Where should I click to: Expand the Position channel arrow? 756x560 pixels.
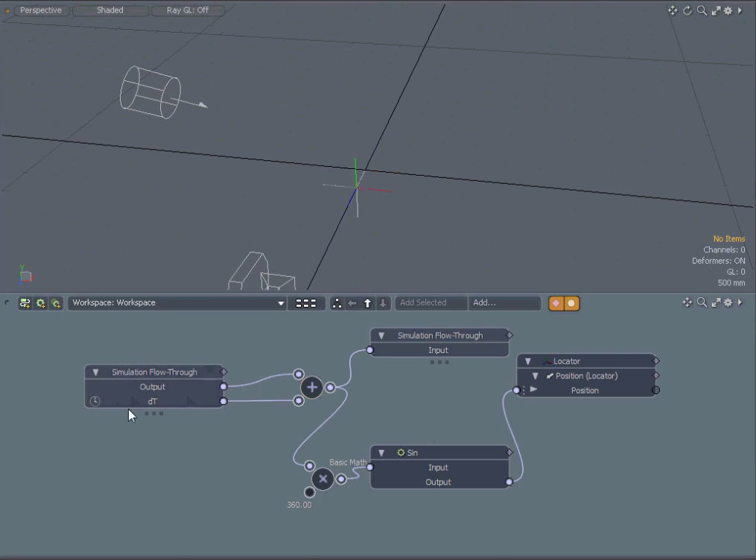[x=533, y=389]
